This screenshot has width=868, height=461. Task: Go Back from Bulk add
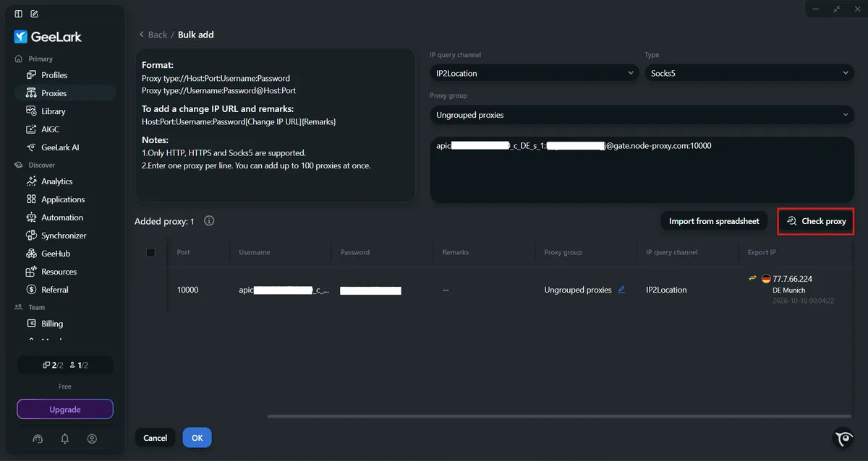click(x=153, y=35)
